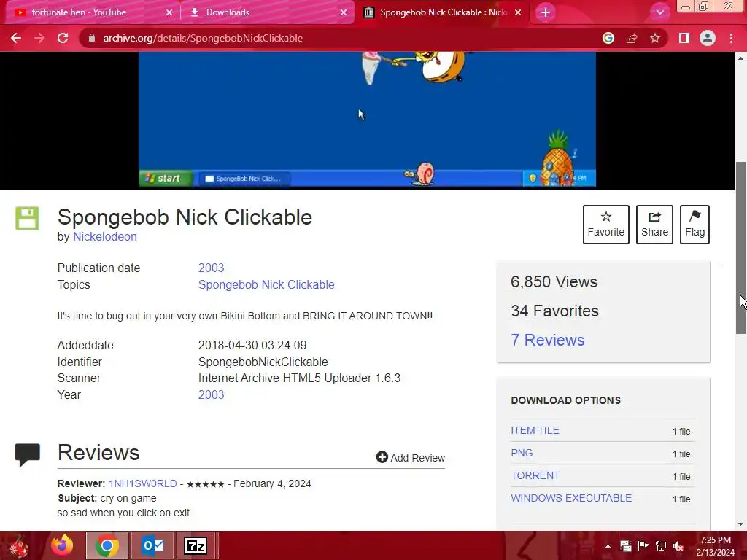Click the Chrome taskbar icon

107,545
